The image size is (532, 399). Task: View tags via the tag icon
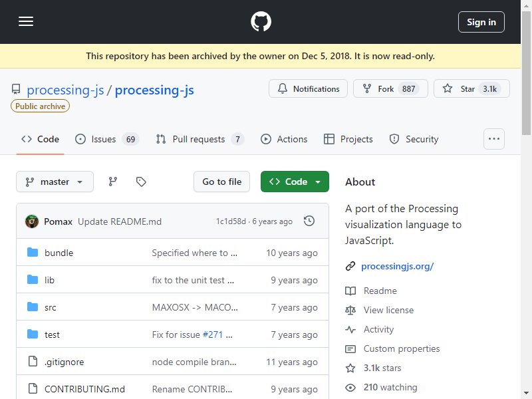coord(141,182)
